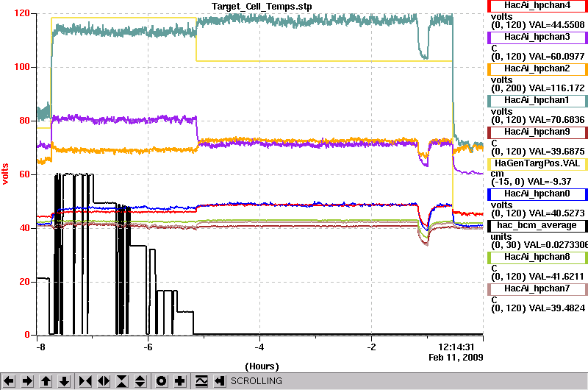Select the HacAi_hpchan8 curve in legend
The height and width of the screenshot is (390, 588).
537,257
